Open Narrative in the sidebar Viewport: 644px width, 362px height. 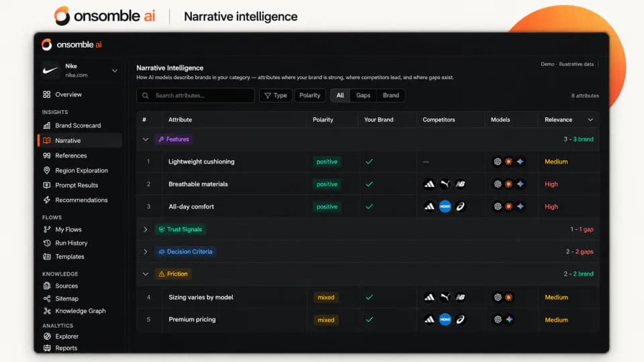[80, 140]
